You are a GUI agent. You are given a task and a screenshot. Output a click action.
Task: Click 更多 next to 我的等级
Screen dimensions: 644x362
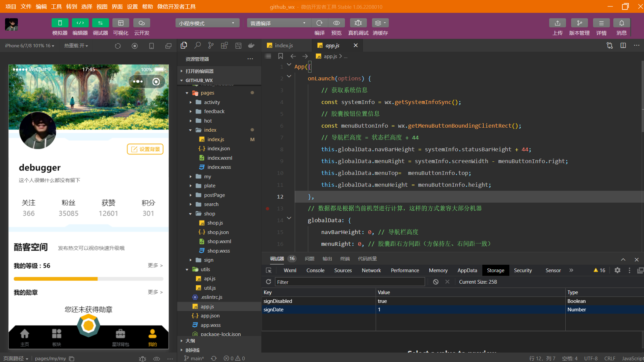click(x=155, y=265)
